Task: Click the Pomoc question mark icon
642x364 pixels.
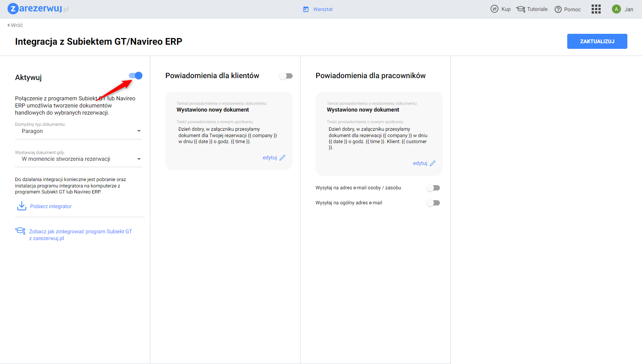Action: pos(558,9)
